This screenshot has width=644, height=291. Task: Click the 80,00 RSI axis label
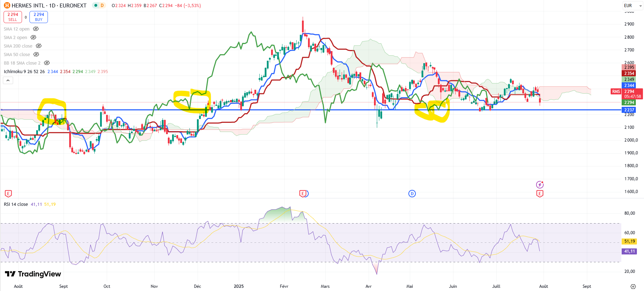point(630,213)
